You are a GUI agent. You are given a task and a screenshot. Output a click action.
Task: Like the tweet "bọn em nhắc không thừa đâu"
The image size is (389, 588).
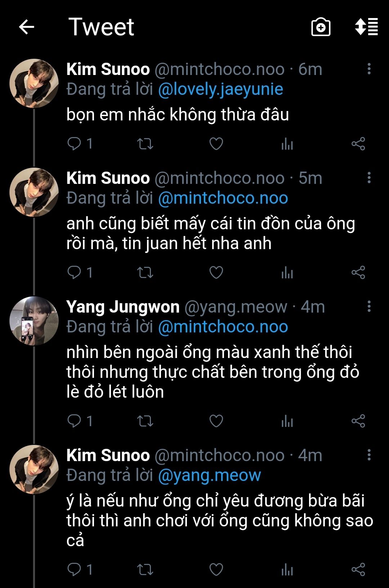(216, 144)
